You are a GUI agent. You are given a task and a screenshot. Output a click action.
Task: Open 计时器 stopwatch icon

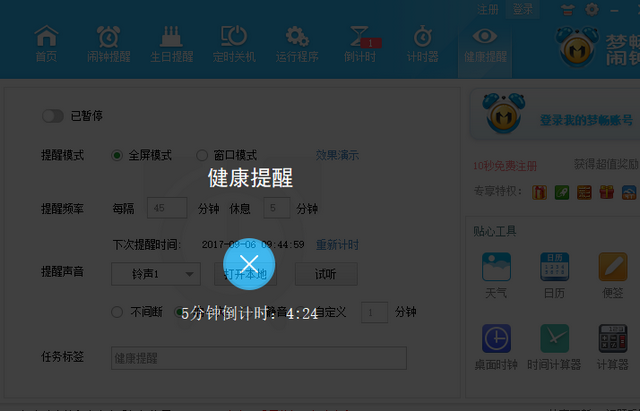point(423,42)
